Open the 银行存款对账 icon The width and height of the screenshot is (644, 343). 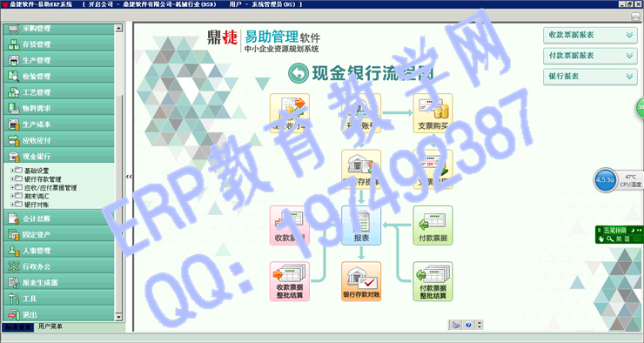[361, 281]
